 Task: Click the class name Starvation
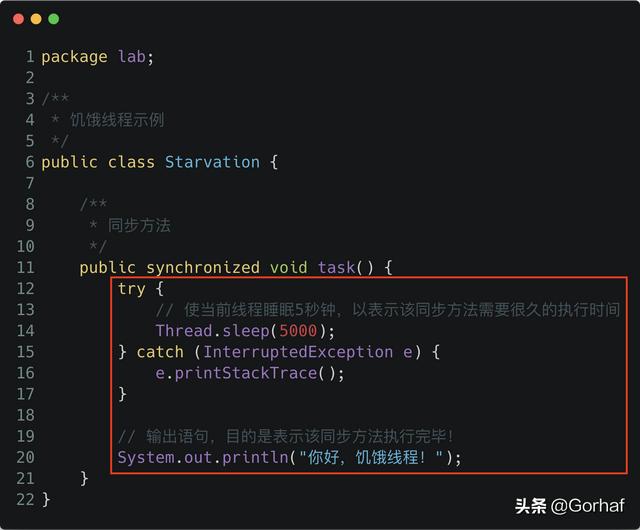pos(212,162)
